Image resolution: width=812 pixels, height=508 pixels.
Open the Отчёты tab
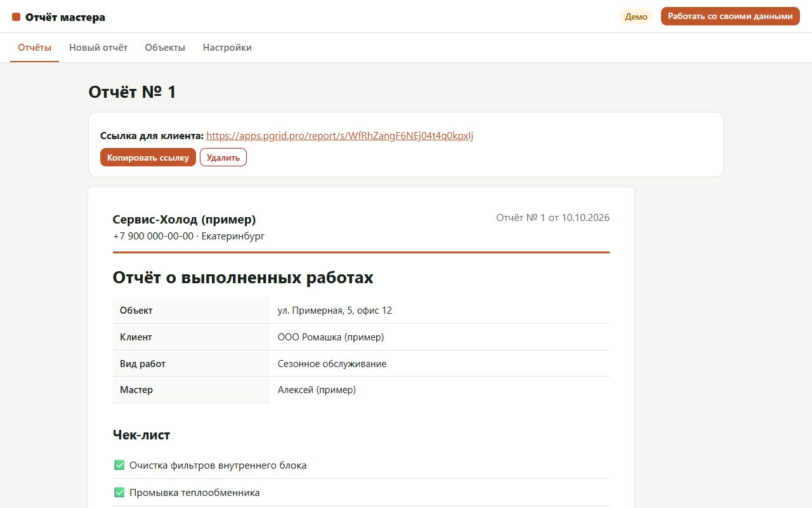coord(34,48)
